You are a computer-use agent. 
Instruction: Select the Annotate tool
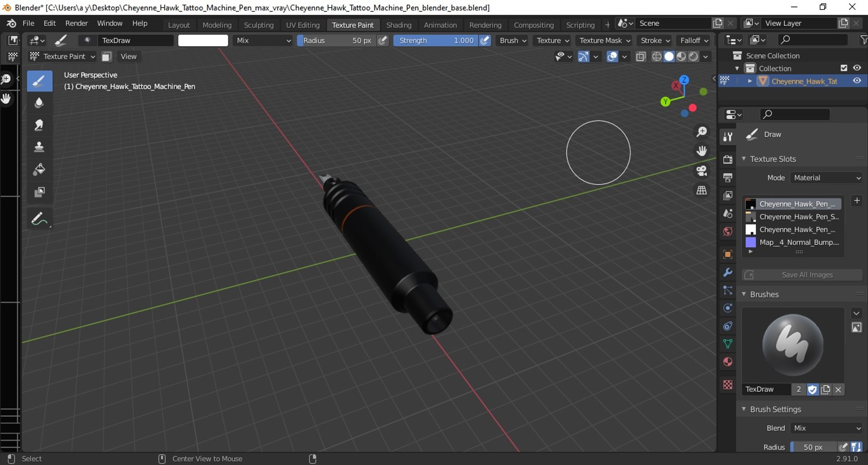39,219
